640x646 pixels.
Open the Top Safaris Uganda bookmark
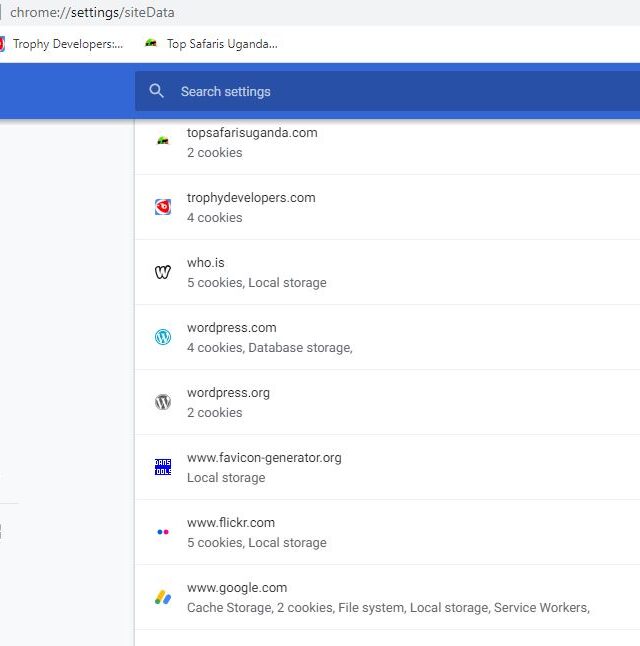pyautogui.click(x=212, y=44)
